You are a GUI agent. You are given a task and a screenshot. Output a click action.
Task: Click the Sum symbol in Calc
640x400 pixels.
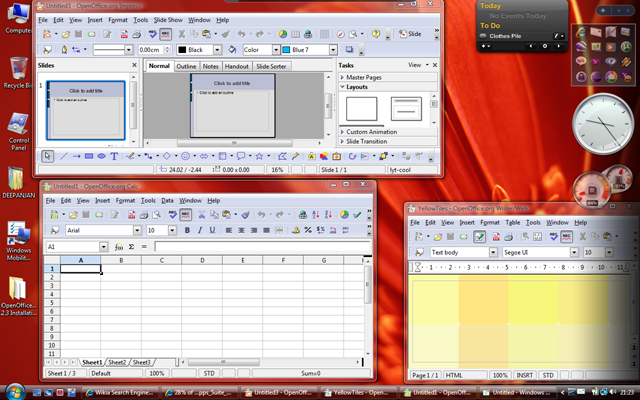click(x=131, y=246)
